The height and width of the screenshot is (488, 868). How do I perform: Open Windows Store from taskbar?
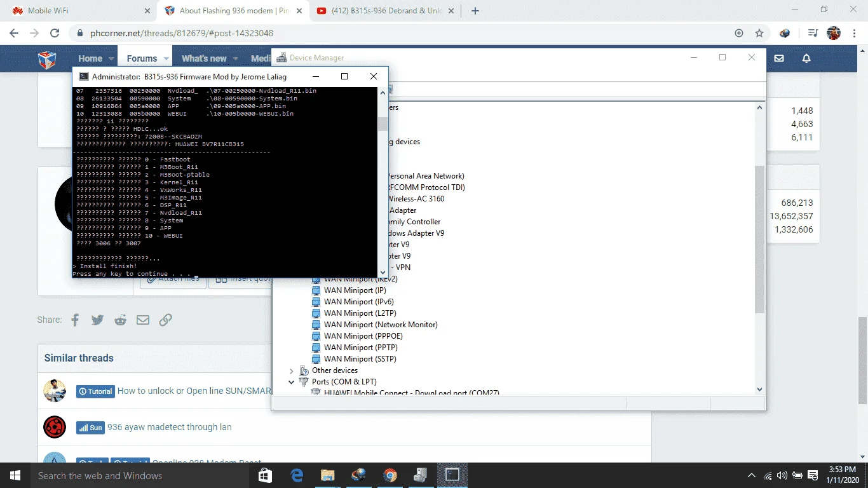point(266,475)
